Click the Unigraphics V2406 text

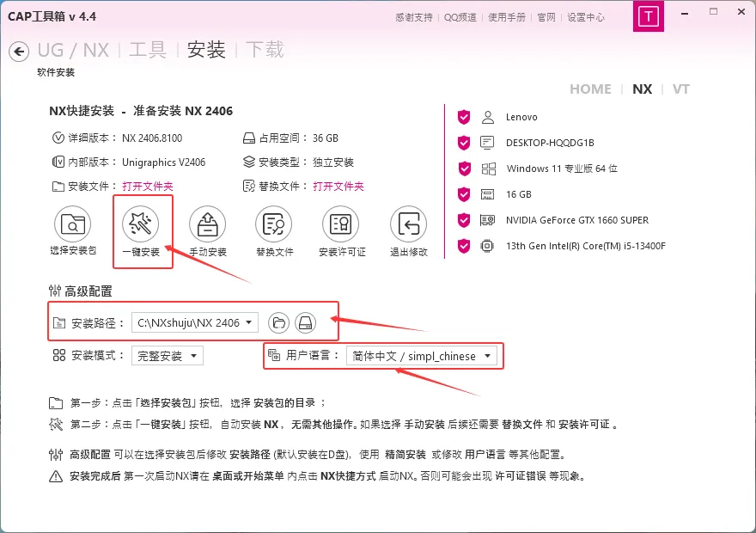pos(164,162)
